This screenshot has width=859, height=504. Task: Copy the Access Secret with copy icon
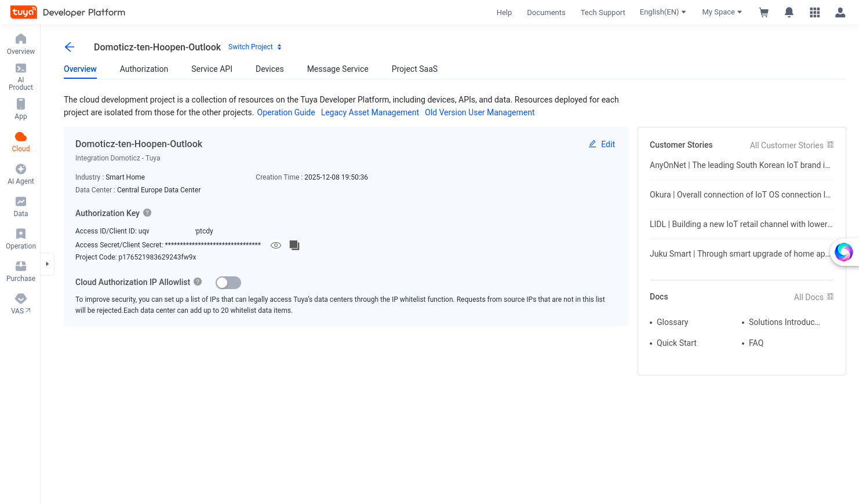click(x=294, y=245)
